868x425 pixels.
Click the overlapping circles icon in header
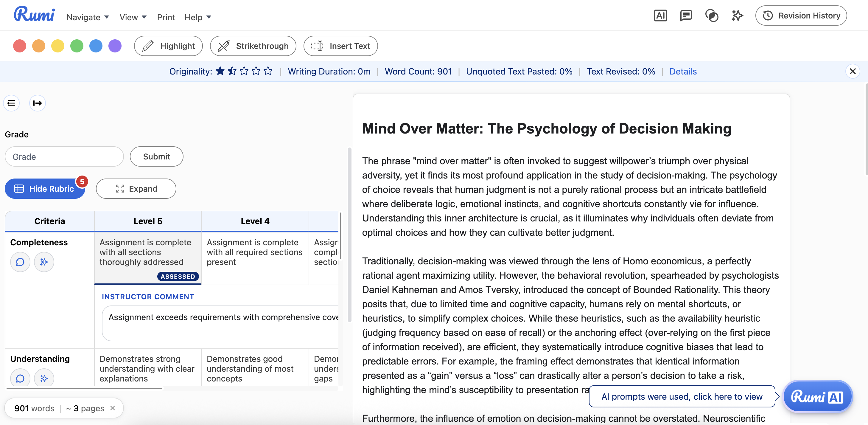(711, 15)
